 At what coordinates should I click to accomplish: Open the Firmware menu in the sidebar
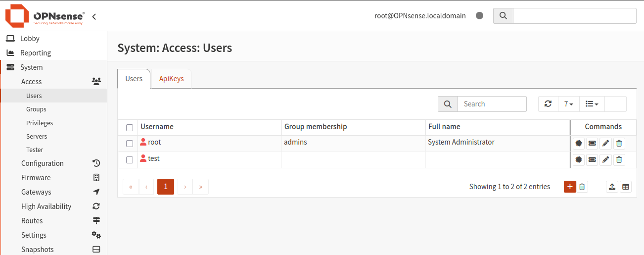click(x=36, y=178)
